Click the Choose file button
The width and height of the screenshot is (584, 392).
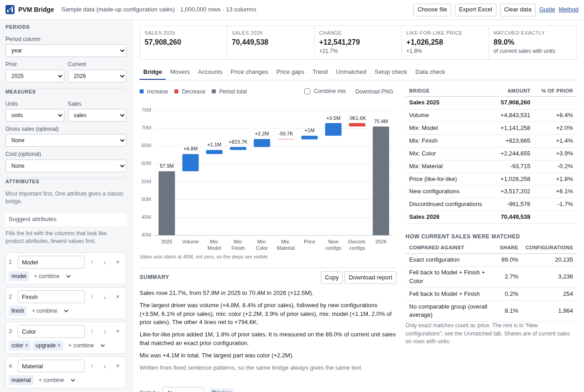(432, 10)
